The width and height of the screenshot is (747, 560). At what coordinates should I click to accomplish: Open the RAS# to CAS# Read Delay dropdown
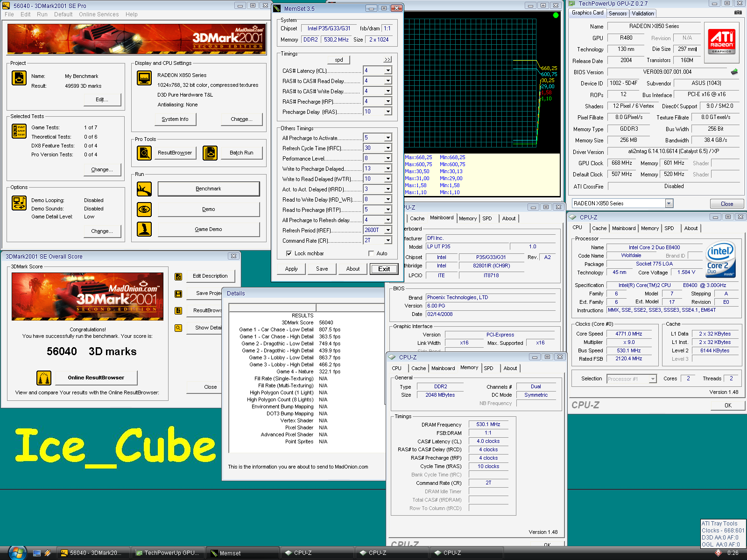(388, 81)
